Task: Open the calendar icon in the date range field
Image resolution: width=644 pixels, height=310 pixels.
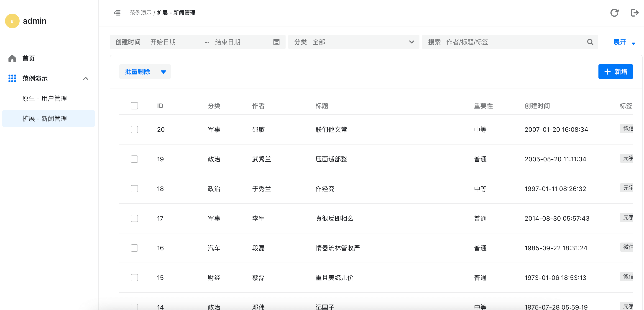Action: click(x=276, y=42)
